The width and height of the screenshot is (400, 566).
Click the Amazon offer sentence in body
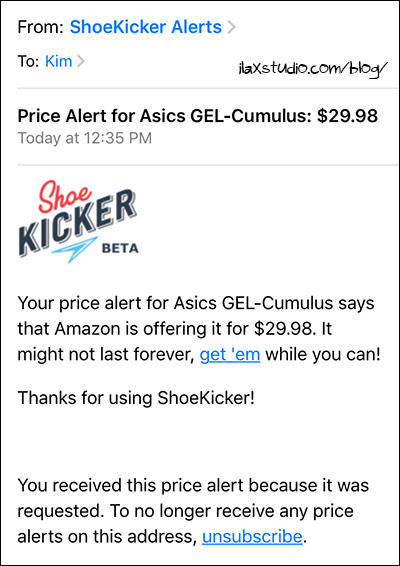(199, 329)
